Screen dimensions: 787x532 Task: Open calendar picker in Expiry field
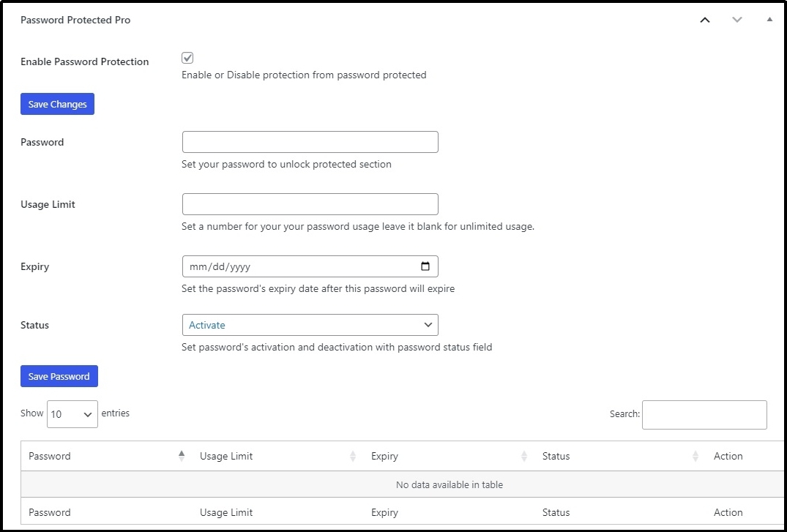[425, 266]
